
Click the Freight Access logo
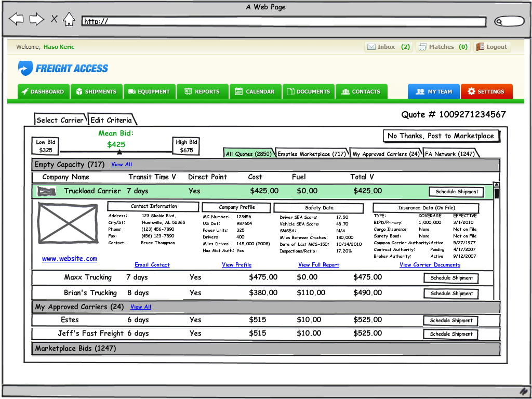click(63, 68)
